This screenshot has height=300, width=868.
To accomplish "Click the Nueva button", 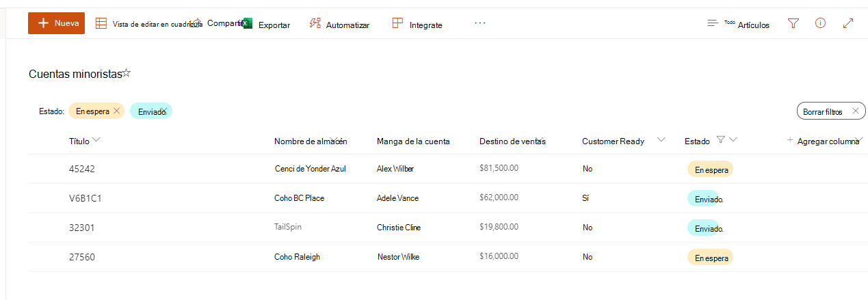I will 56,23.
